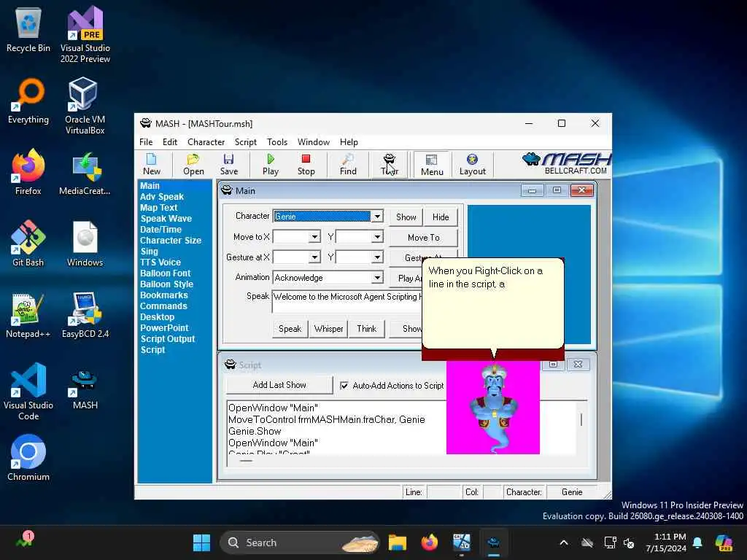Click the Speak text input field
This screenshot has height=560, width=747.
(x=347, y=301)
